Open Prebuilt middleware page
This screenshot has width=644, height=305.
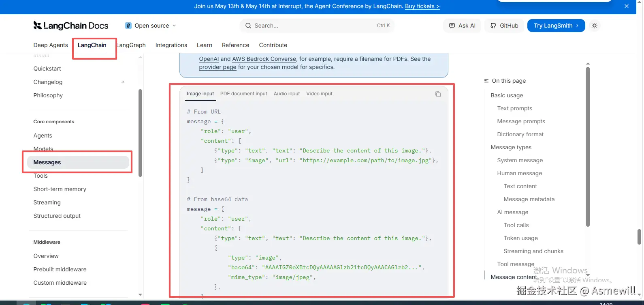(60, 269)
